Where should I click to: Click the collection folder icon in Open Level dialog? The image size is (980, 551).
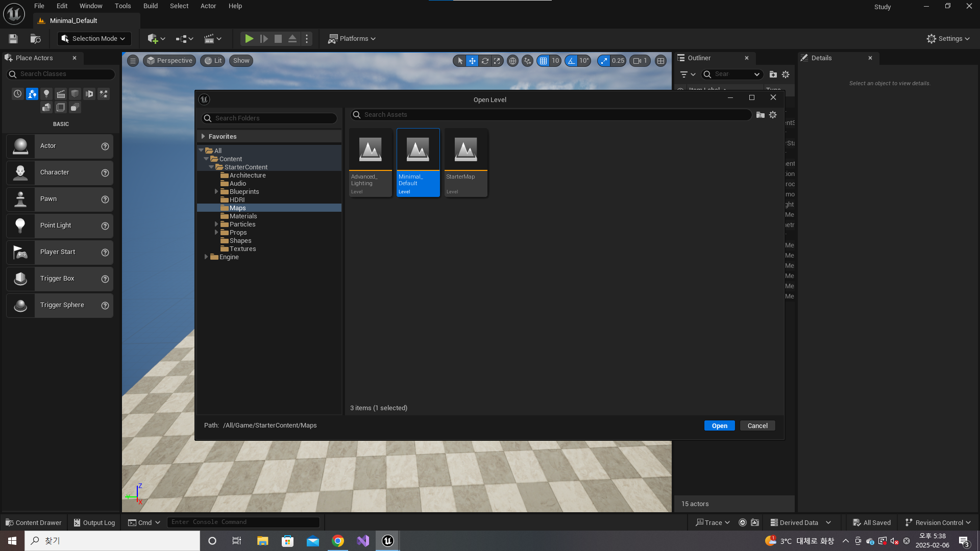point(760,115)
